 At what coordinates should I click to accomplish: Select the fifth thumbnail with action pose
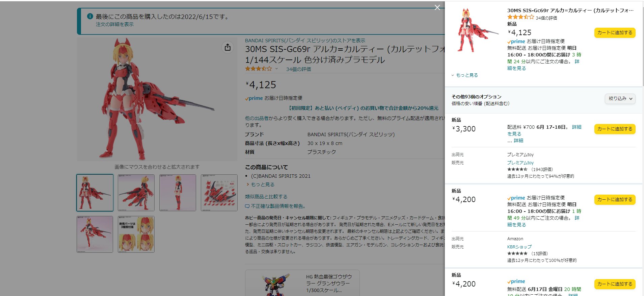pyautogui.click(x=95, y=234)
